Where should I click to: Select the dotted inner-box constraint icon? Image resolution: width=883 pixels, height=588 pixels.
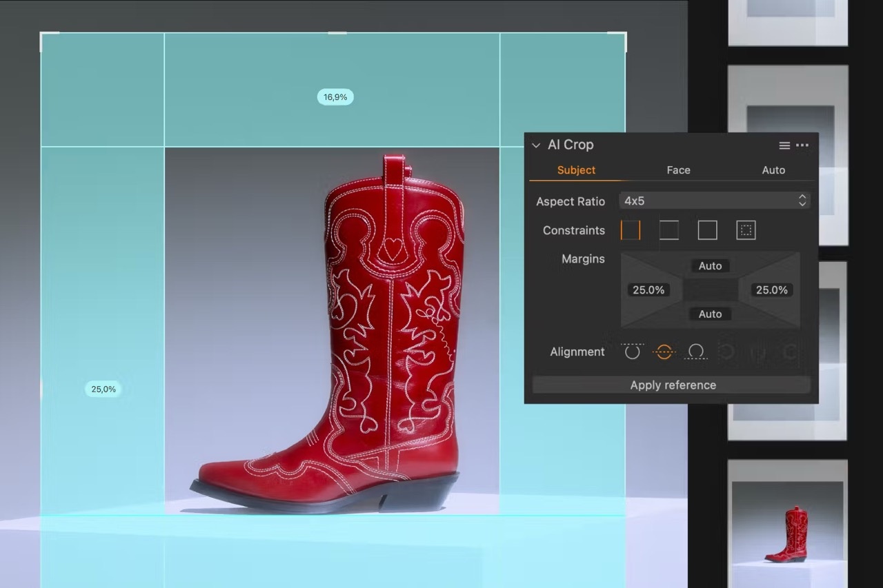(746, 230)
